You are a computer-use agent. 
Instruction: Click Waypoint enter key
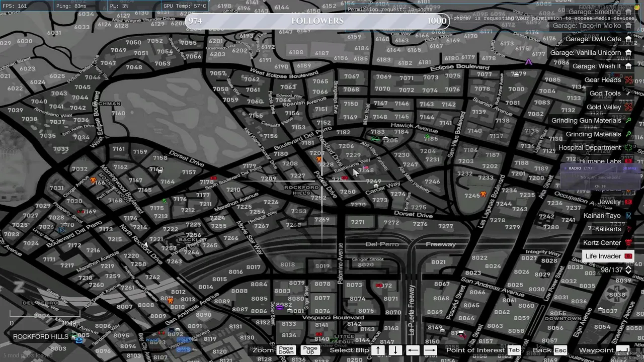tap(623, 350)
